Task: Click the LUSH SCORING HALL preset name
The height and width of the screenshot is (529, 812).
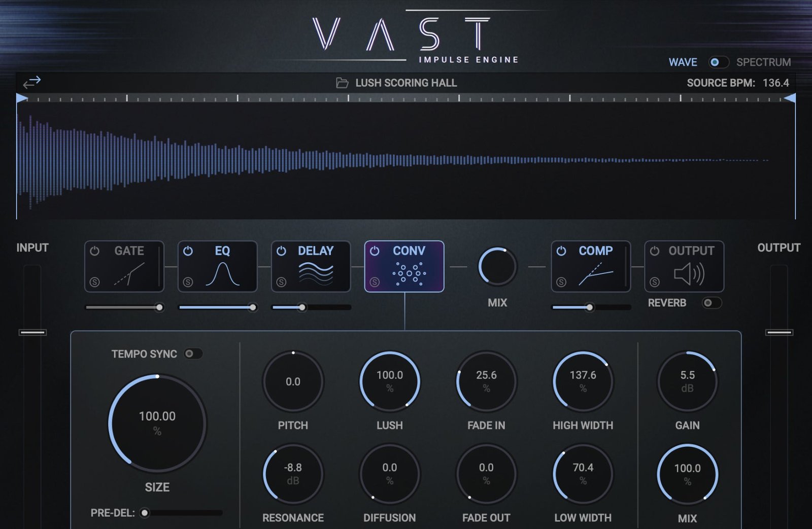Action: (406, 83)
